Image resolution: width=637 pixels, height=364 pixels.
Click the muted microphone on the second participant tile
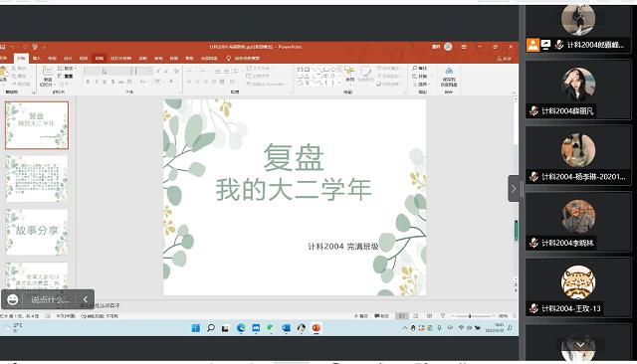tap(534, 110)
